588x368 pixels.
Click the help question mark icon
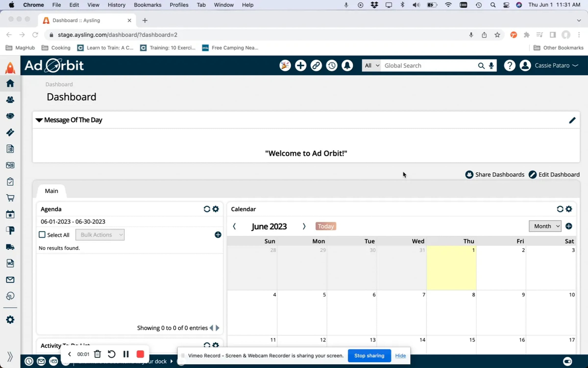pos(509,66)
